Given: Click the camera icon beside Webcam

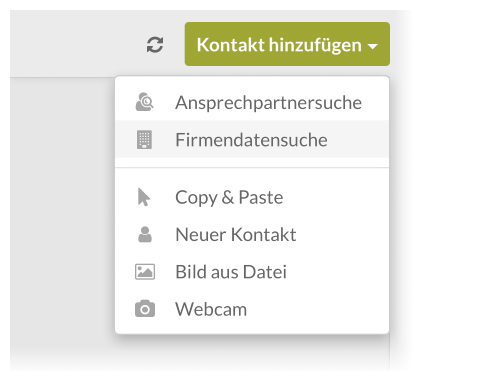Looking at the screenshot, I should click(145, 308).
